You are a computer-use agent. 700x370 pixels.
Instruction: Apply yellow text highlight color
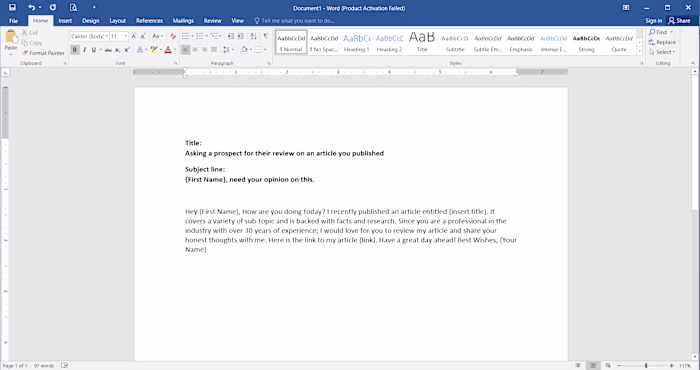pyautogui.click(x=154, y=50)
